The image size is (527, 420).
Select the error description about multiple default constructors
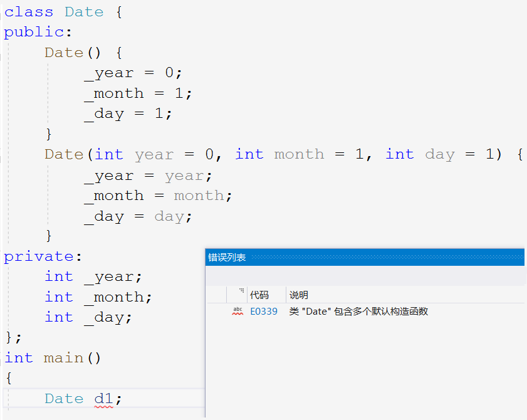[x=358, y=312]
